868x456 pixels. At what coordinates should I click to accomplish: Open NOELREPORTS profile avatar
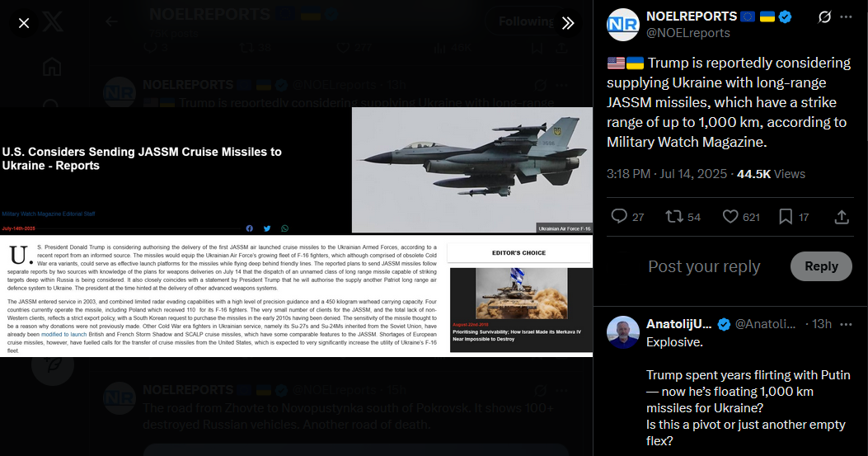click(x=623, y=25)
